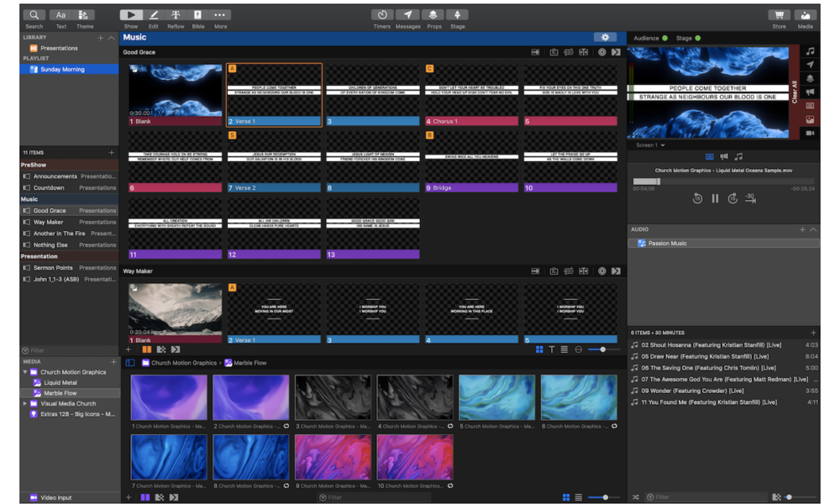
Task: Click the next-slide arrow in Way Maker header
Action: pyautogui.click(x=616, y=271)
